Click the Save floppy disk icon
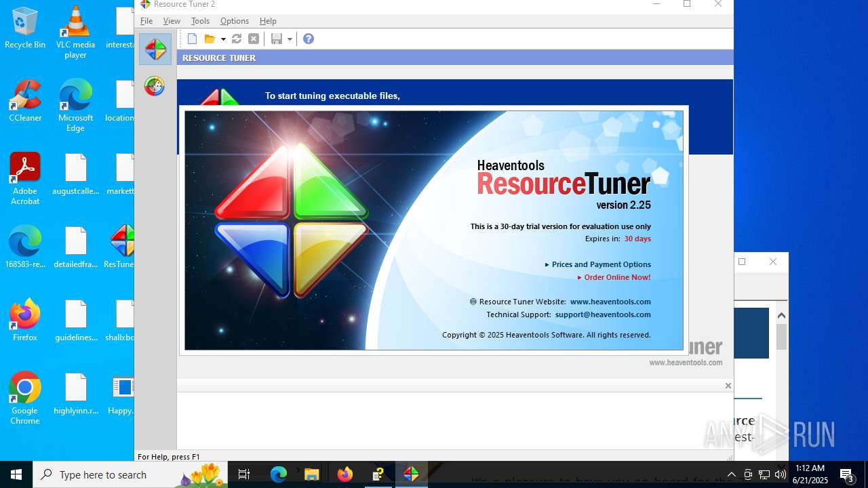 pyautogui.click(x=277, y=39)
